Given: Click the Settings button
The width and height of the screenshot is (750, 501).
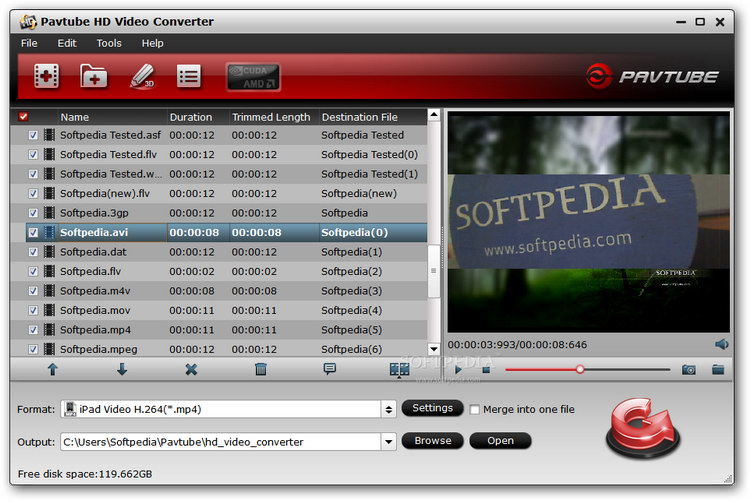Looking at the screenshot, I should click(432, 408).
